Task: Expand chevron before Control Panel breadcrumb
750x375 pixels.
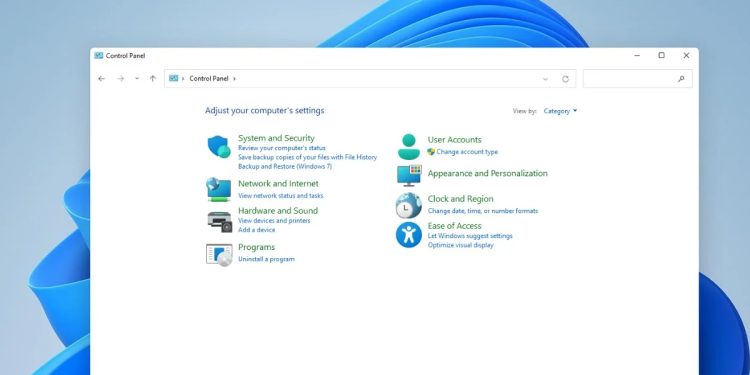Action: coord(183,78)
